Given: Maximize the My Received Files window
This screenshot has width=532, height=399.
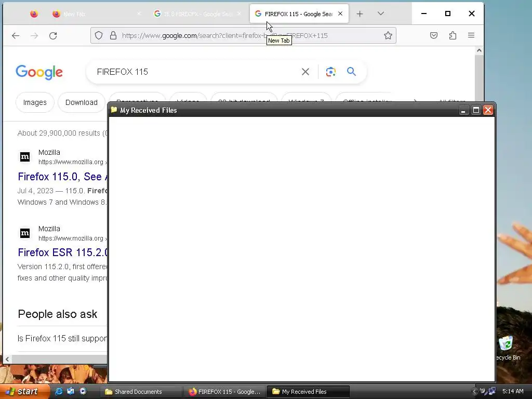Looking at the screenshot, I should point(476,110).
